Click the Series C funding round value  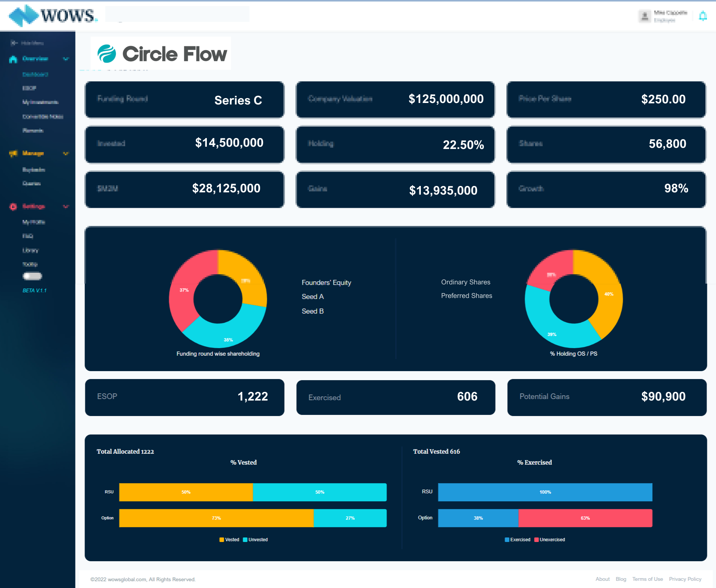[x=238, y=100]
